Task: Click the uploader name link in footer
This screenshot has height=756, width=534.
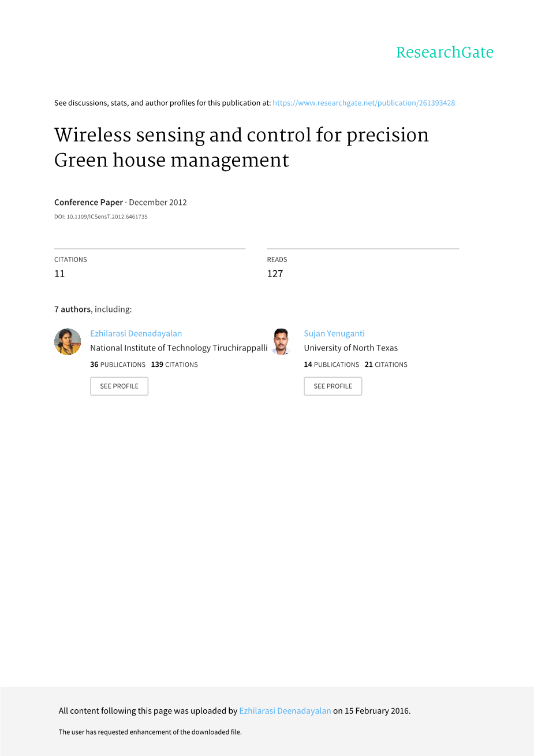Action: point(285,711)
